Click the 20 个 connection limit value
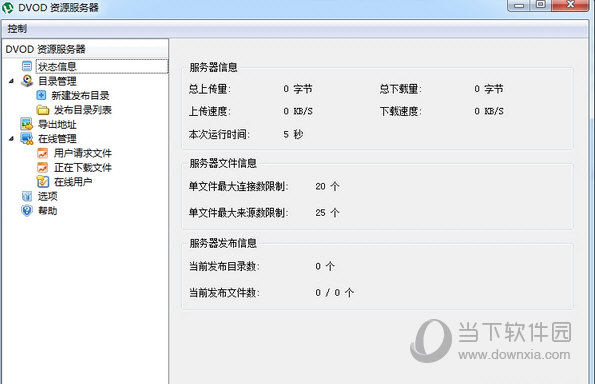The width and height of the screenshot is (595, 384). coord(327,186)
